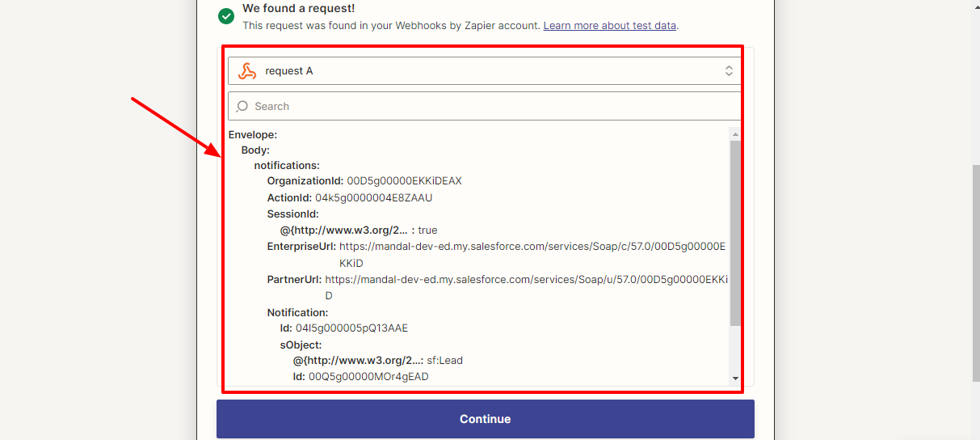
Task: Select the sObject node
Action: pyautogui.click(x=301, y=345)
